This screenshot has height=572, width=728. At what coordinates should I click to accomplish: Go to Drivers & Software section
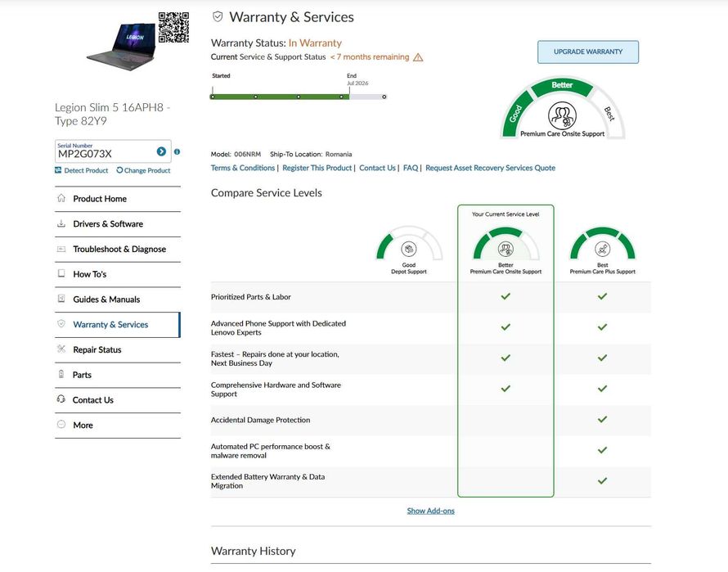tap(108, 224)
